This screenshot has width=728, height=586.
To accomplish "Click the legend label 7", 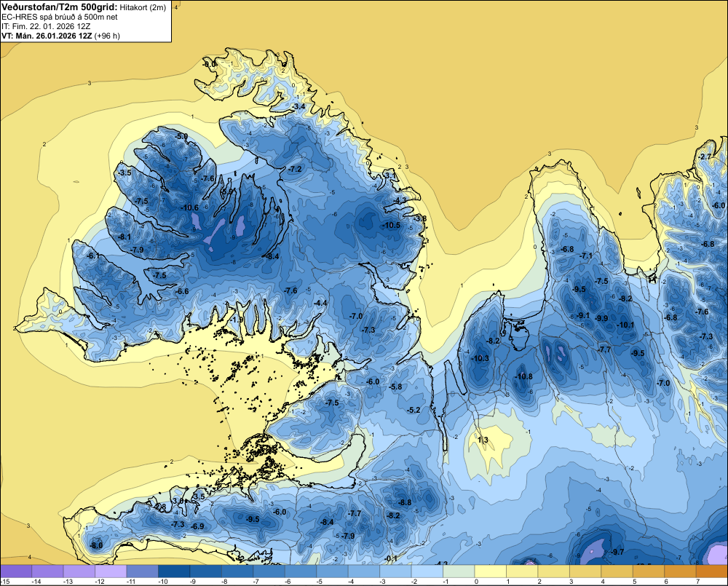I will pos(698,582).
